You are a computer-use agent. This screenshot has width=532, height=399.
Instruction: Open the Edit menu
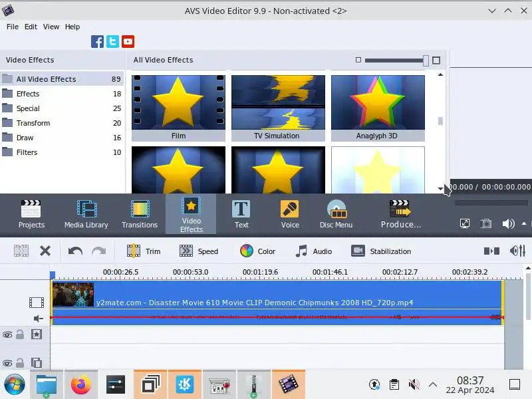click(31, 27)
